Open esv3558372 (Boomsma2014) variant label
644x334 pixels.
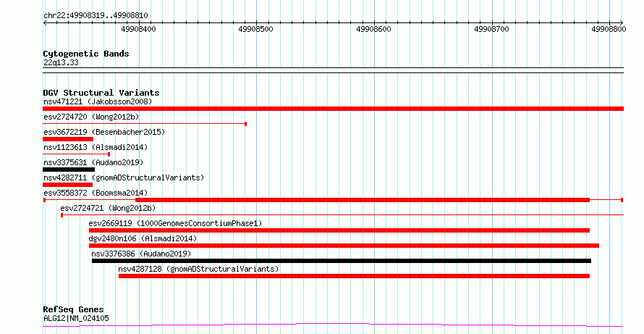[96, 193]
